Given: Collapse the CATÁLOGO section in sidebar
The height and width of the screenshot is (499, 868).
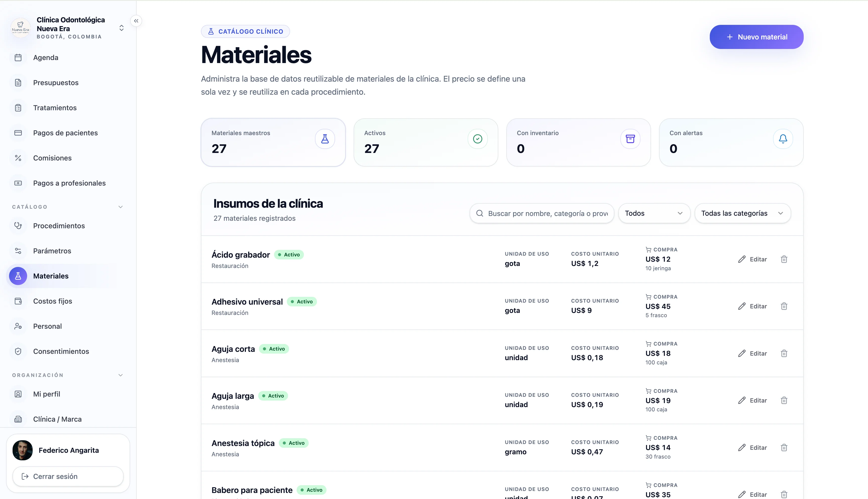Looking at the screenshot, I should [121, 207].
